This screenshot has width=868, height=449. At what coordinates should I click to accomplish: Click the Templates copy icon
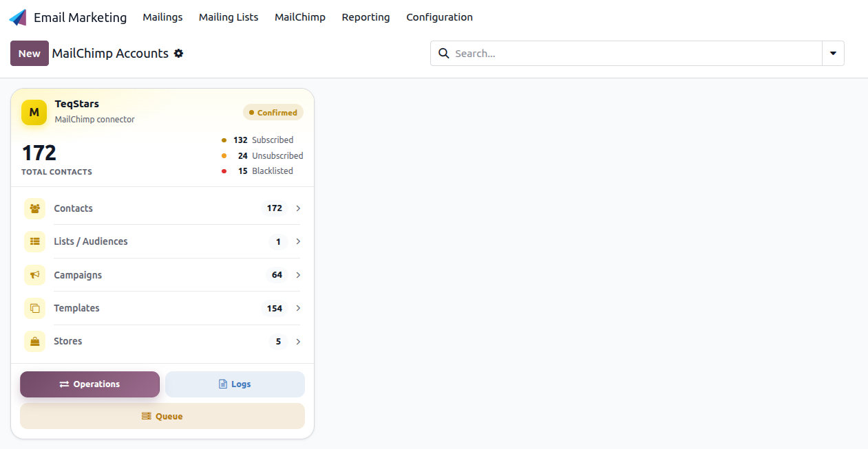coord(35,308)
